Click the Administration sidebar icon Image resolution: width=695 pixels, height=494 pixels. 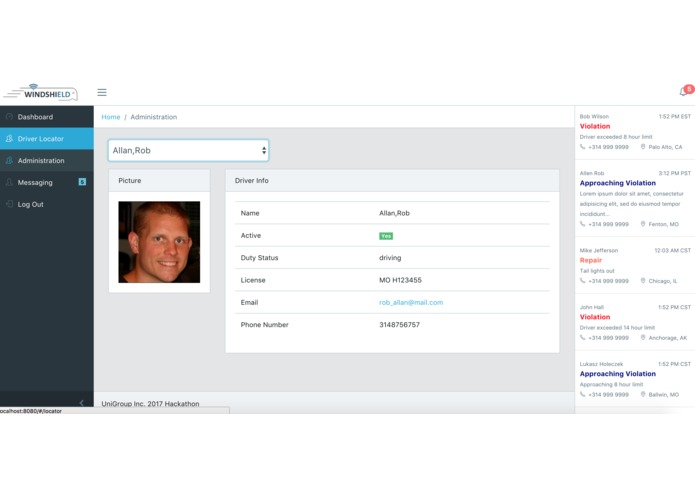pyautogui.click(x=9, y=160)
